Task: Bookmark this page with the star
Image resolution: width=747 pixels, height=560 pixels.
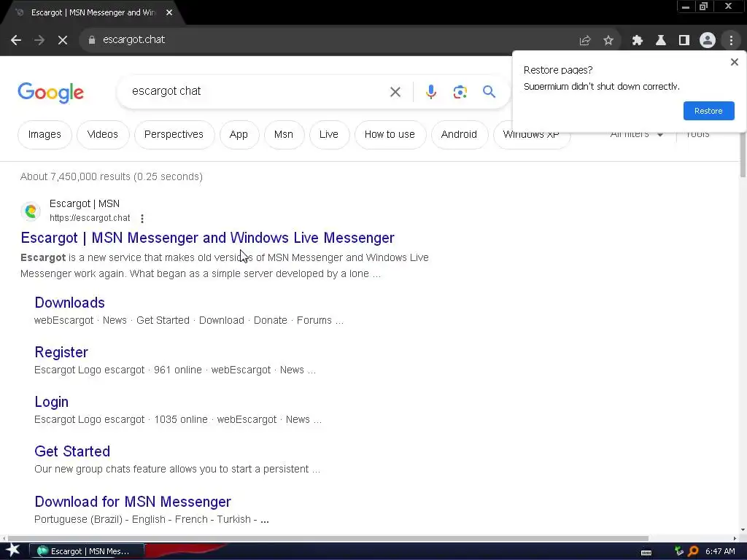Action: 608,41
